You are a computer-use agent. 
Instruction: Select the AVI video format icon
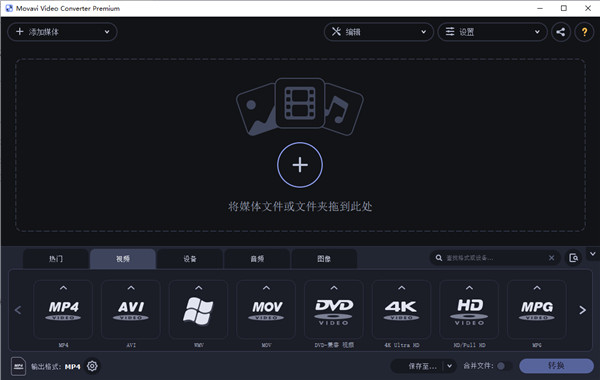coord(131,310)
